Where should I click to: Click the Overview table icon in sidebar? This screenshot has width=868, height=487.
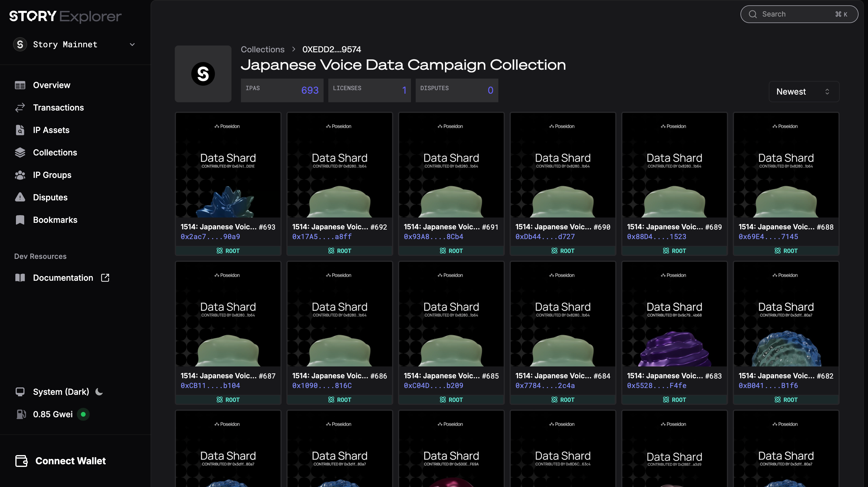pos(20,85)
